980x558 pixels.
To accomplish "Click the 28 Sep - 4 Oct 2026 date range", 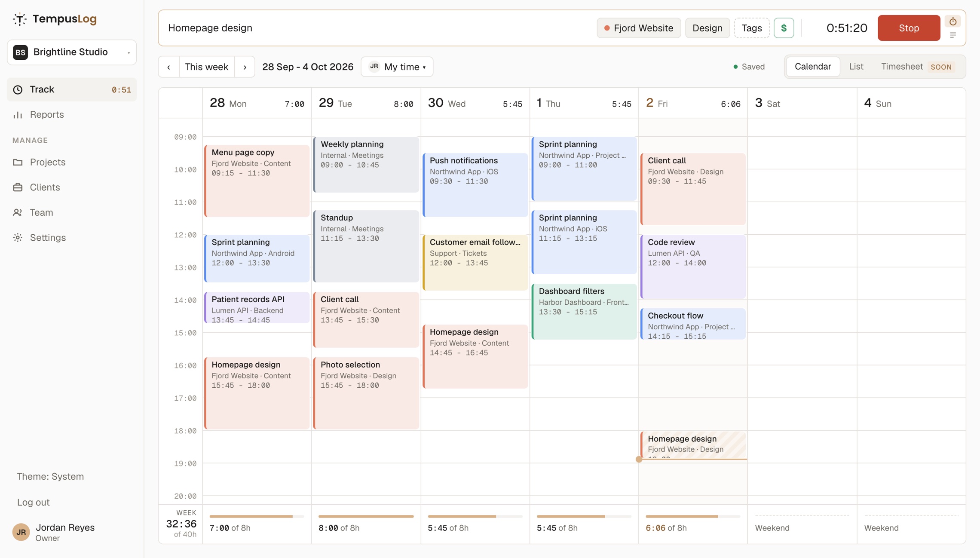I will [308, 67].
